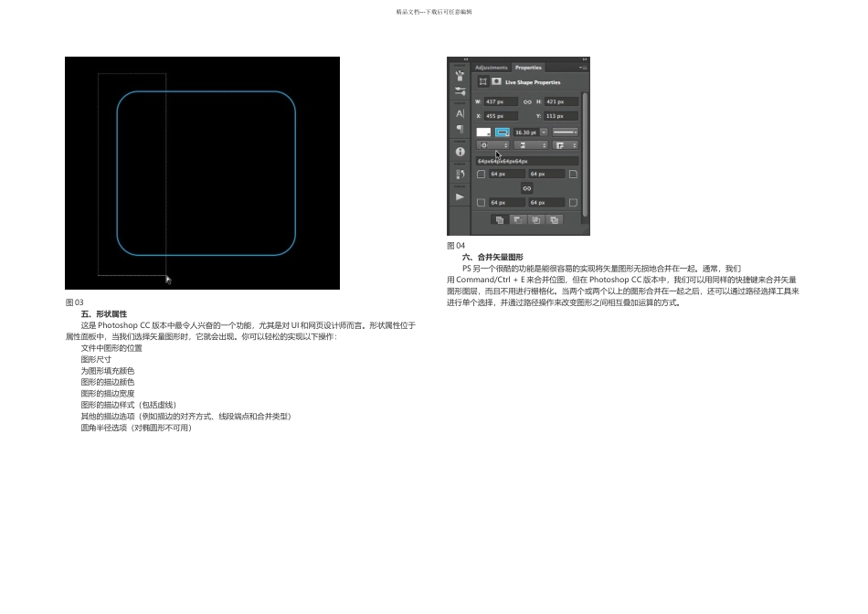Click the white fill color swatch
The height and width of the screenshot is (614, 868).
coord(483,132)
